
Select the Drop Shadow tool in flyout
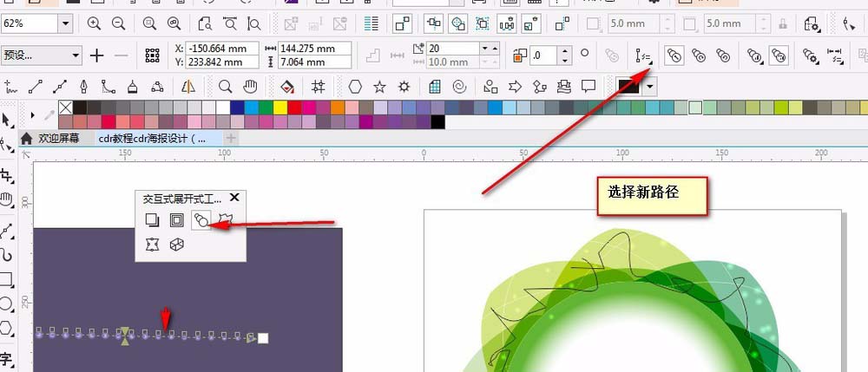152,220
